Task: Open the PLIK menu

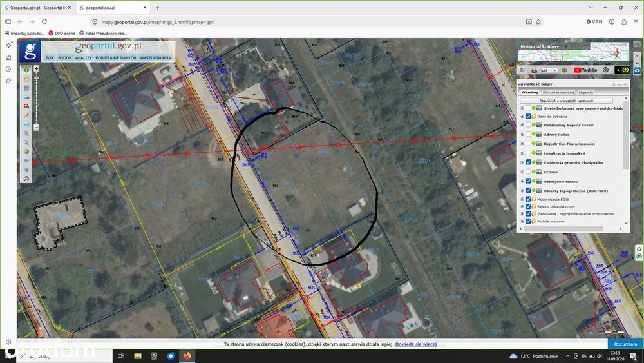Action: point(50,58)
